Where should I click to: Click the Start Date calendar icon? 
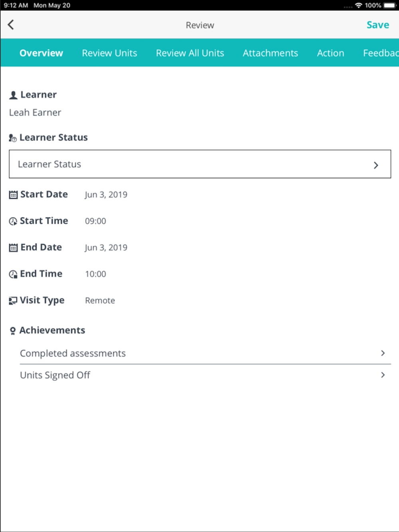coord(13,195)
